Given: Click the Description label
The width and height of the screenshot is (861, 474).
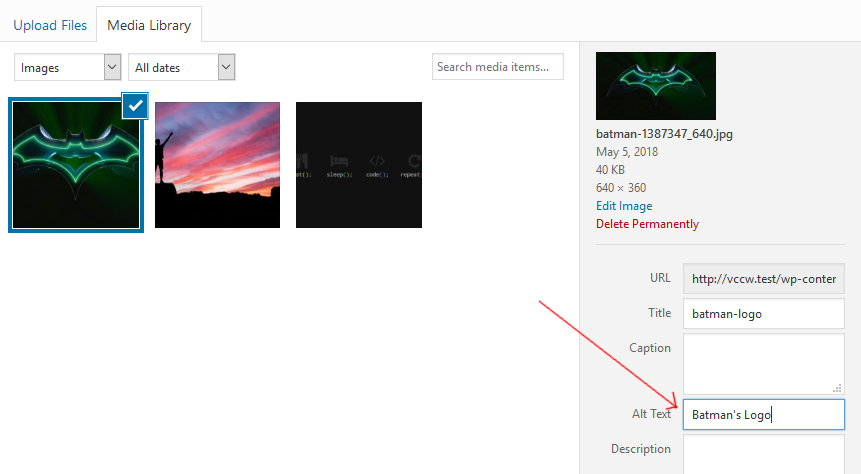Looking at the screenshot, I should click(x=641, y=449).
